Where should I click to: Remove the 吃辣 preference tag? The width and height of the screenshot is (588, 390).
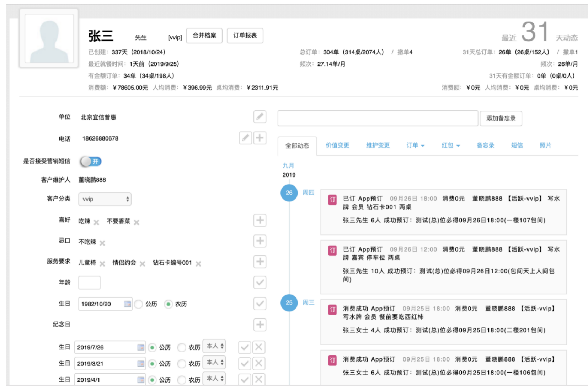click(x=96, y=222)
